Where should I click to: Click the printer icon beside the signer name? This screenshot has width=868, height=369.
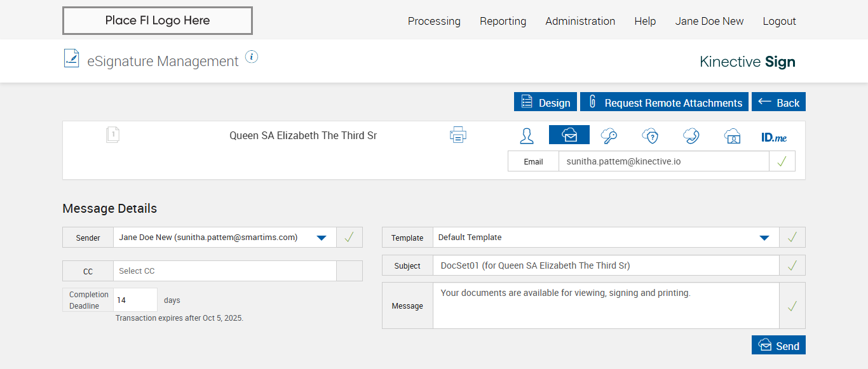458,135
